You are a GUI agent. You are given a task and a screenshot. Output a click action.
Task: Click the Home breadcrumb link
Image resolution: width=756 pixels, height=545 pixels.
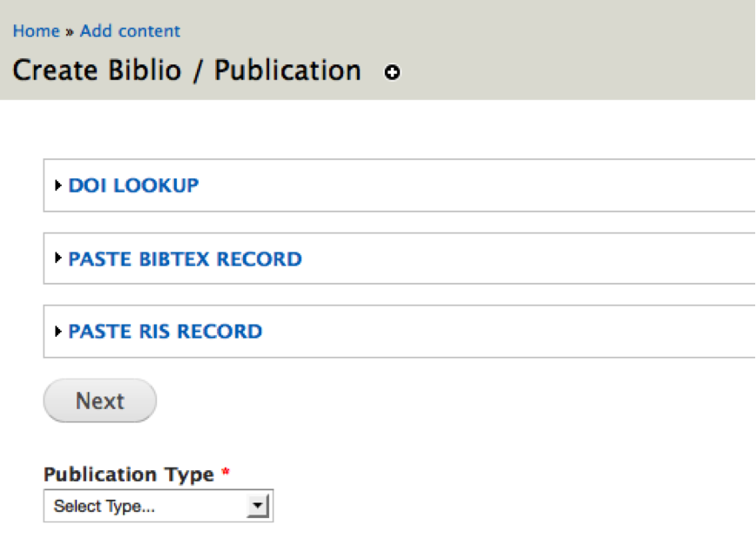pos(36,31)
